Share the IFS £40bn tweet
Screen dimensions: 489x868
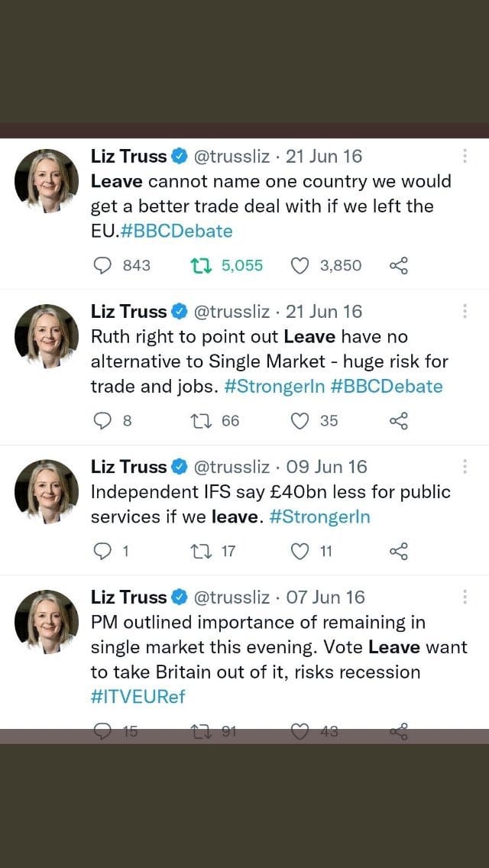(398, 551)
